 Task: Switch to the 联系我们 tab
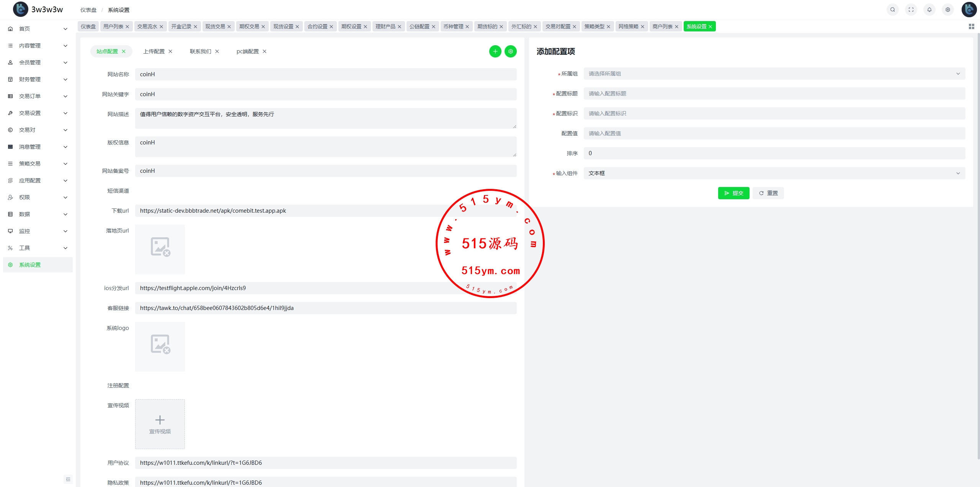(200, 51)
